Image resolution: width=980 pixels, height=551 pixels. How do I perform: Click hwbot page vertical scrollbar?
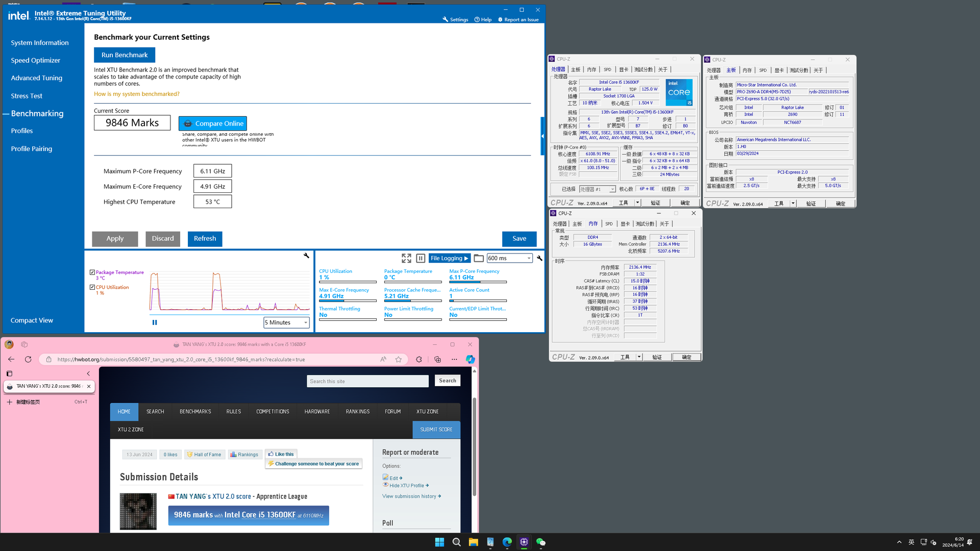(474, 446)
